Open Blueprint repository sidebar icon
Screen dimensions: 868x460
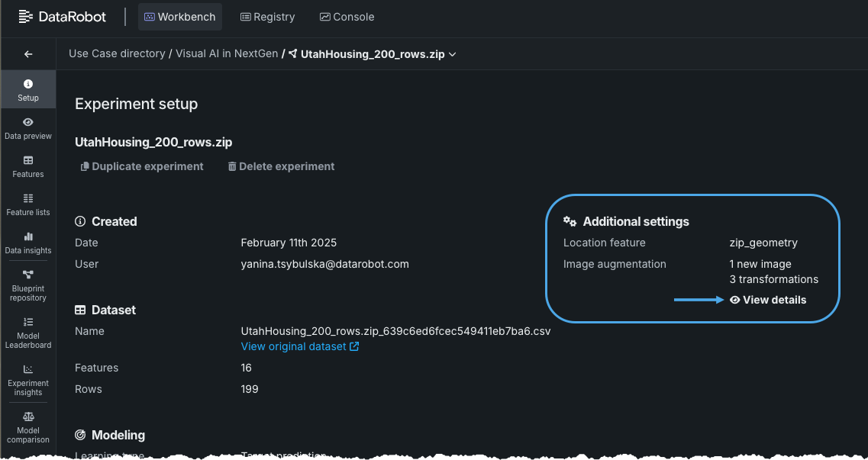pos(28,285)
